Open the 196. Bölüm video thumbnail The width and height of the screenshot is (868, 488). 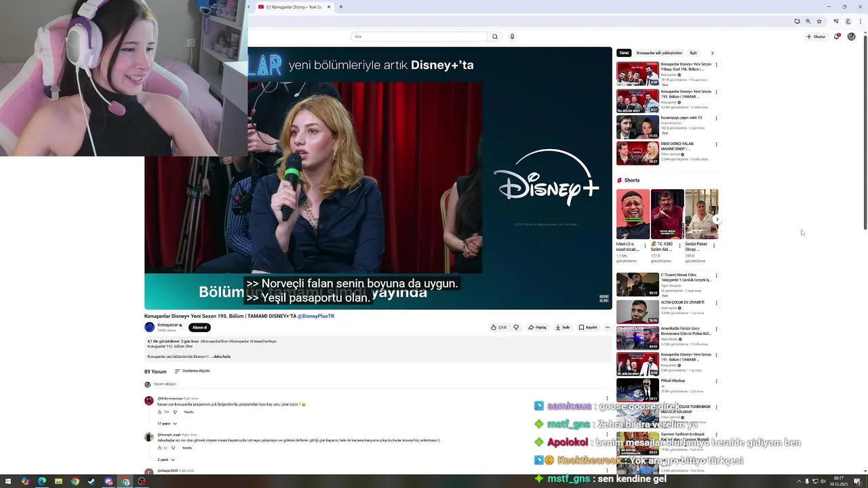pos(637,74)
